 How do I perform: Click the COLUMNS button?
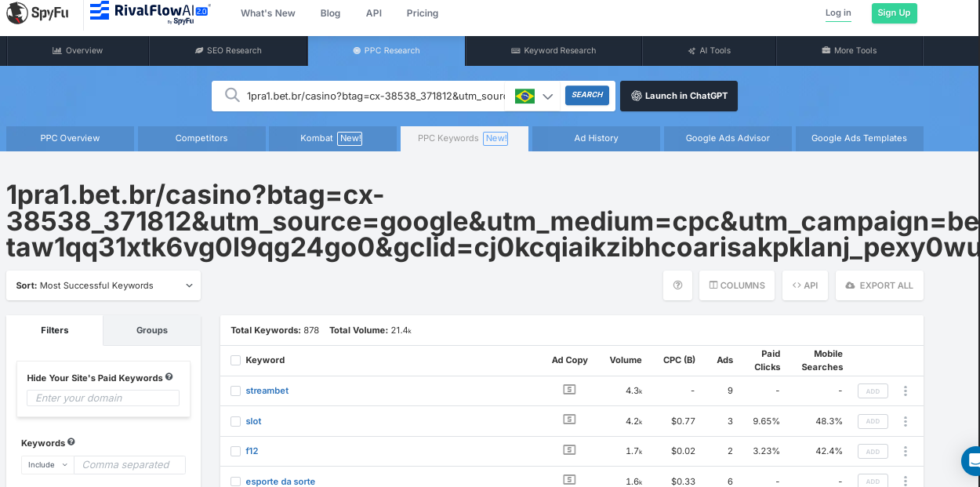737,285
